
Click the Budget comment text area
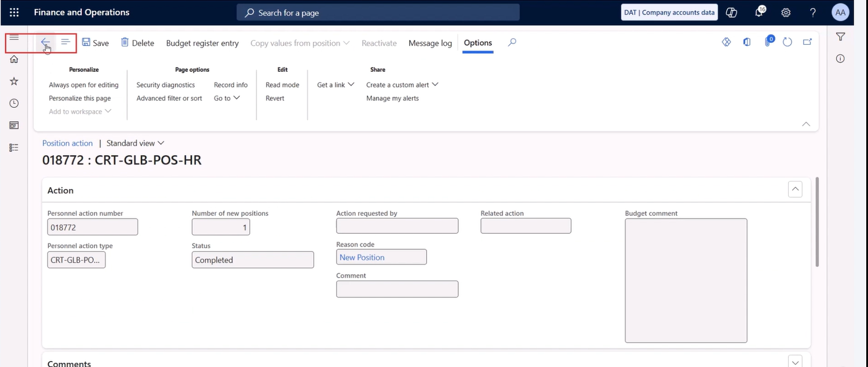[x=686, y=281]
